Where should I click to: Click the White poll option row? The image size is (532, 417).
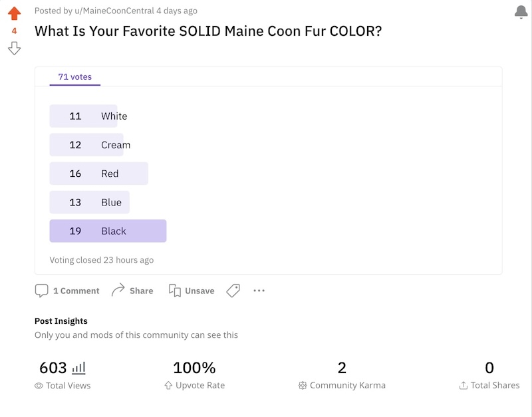(84, 116)
